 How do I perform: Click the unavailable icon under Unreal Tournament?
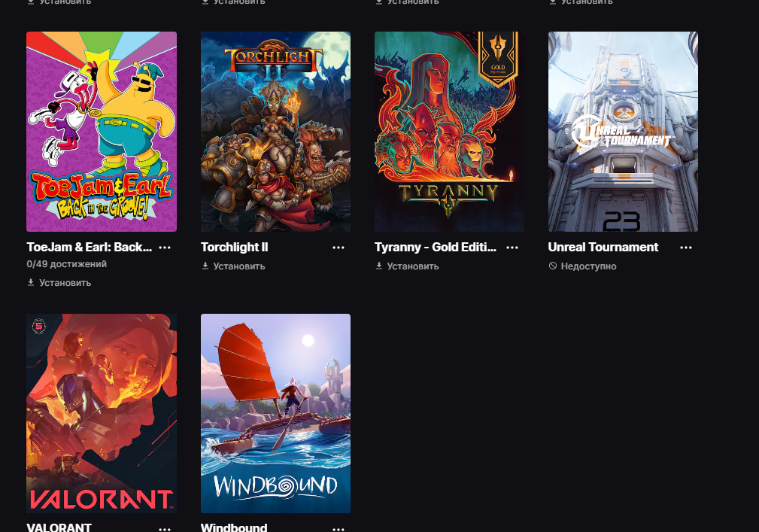(x=553, y=266)
